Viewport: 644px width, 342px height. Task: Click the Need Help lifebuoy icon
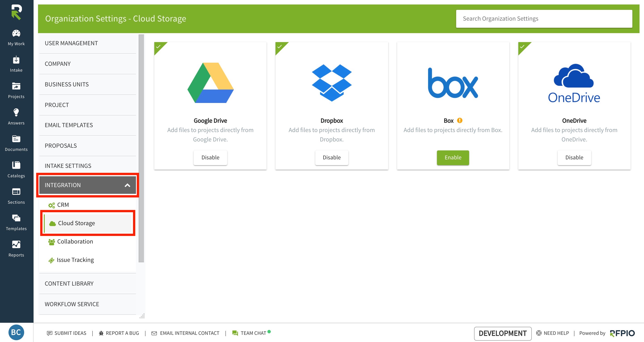539,333
